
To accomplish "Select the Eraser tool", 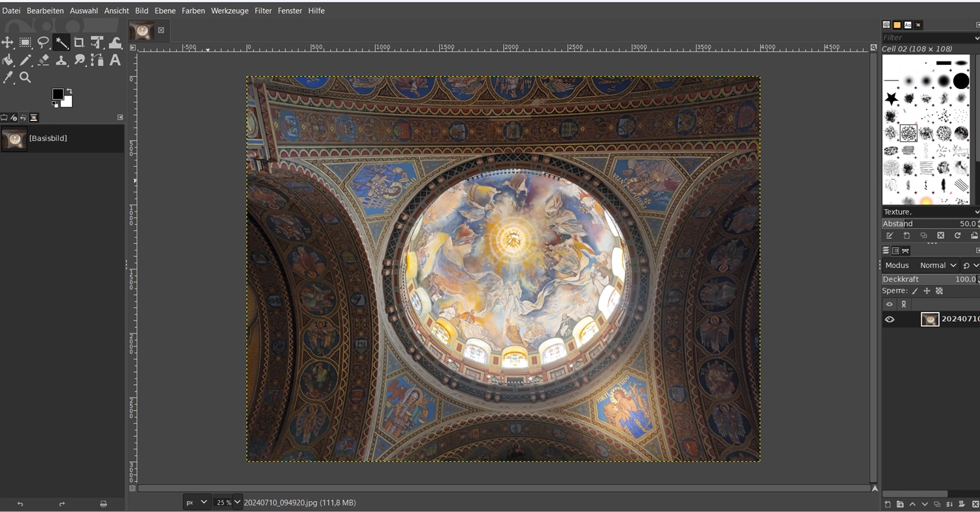I will (x=43, y=60).
